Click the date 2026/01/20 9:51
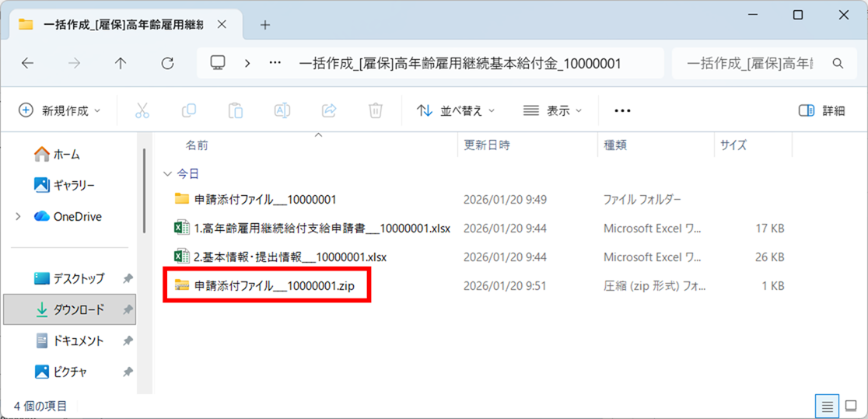868x419 pixels. pyautogui.click(x=505, y=285)
